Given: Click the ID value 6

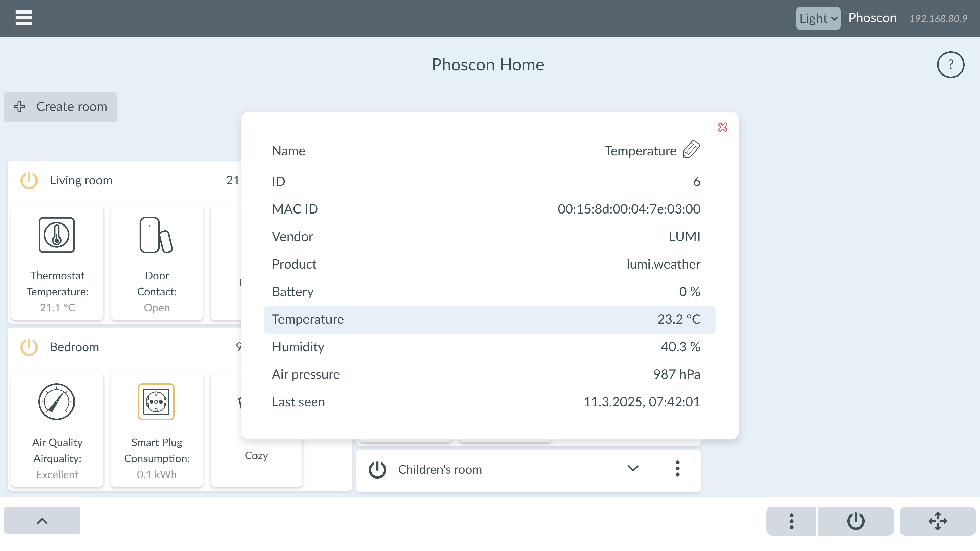Looking at the screenshot, I should (x=696, y=182).
